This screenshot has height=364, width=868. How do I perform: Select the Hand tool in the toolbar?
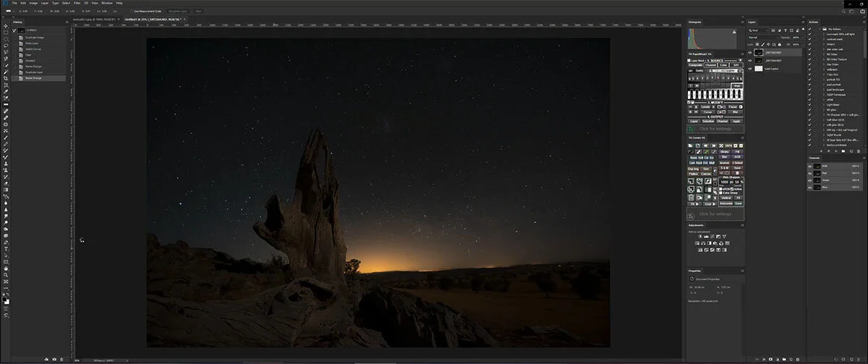tap(6, 268)
